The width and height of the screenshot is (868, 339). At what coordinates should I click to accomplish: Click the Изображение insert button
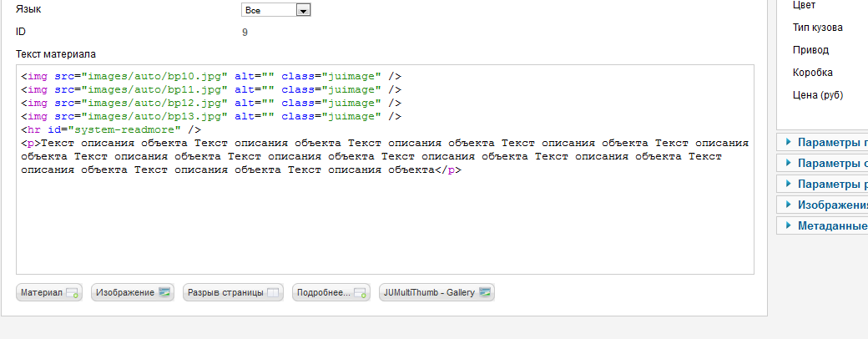point(133,292)
